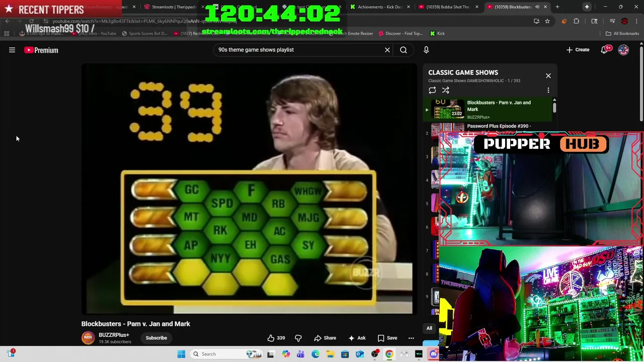Select the All filter chip
Image resolution: width=644 pixels, height=362 pixels.
pyautogui.click(x=429, y=328)
